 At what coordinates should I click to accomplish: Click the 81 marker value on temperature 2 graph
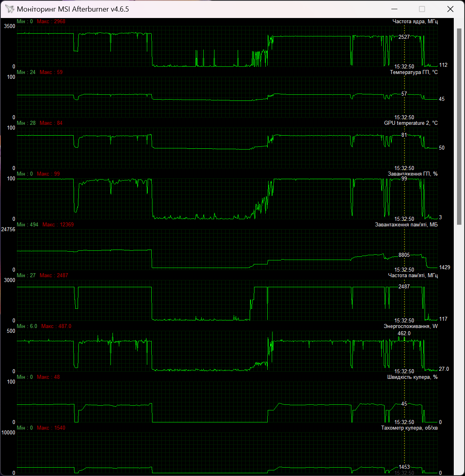pyautogui.click(x=404, y=135)
